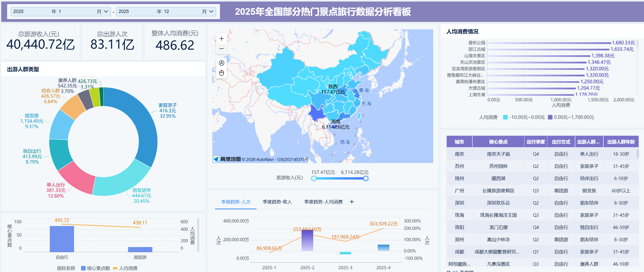This screenshot has width=644, height=272.
Task: Toggle the 核心景点数 bar legend marker
Action: point(83,268)
